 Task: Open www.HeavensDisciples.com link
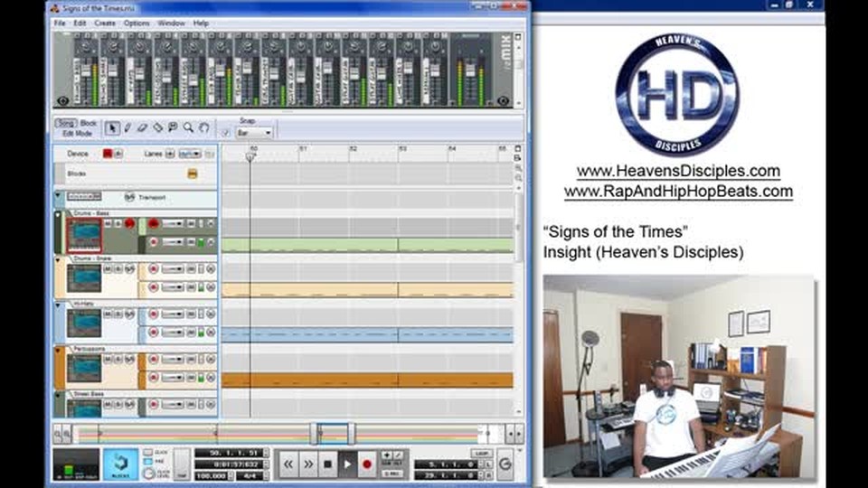[x=678, y=171]
